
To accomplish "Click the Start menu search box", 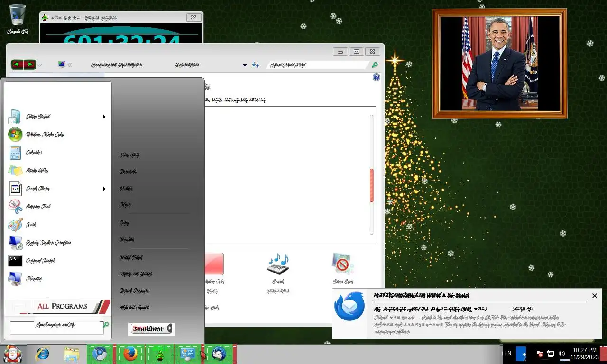I will pyautogui.click(x=56, y=328).
